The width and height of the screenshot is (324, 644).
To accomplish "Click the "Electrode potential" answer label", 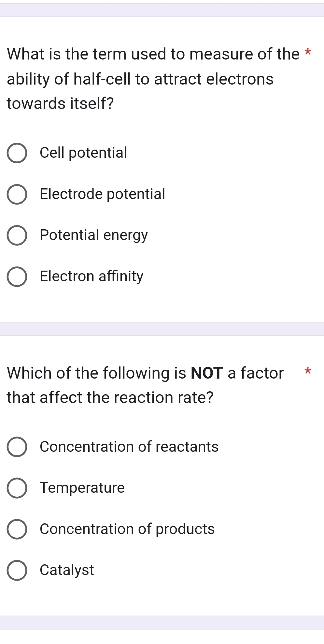I will click(x=102, y=194).
